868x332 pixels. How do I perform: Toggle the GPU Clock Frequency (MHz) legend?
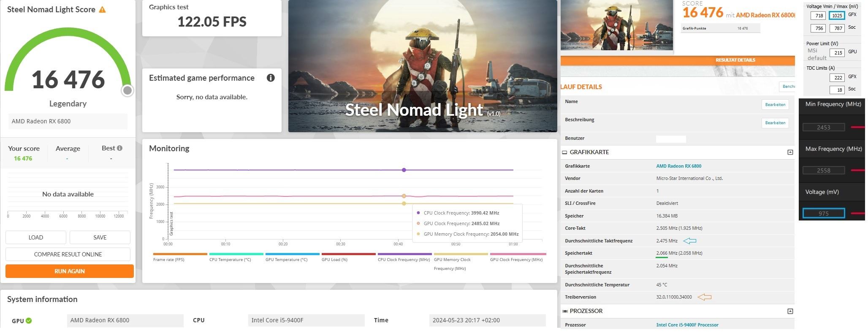518,257
